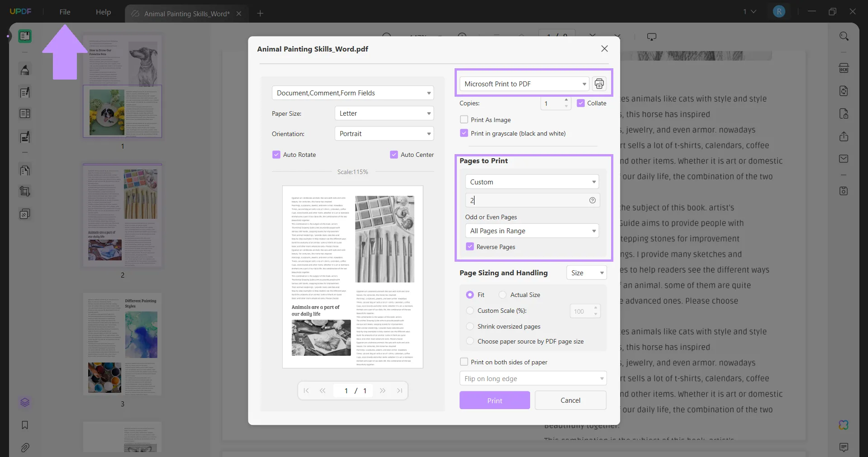Open the Reader mode icon in left sidebar
Viewport: 868px width, 457px height.
click(25, 36)
